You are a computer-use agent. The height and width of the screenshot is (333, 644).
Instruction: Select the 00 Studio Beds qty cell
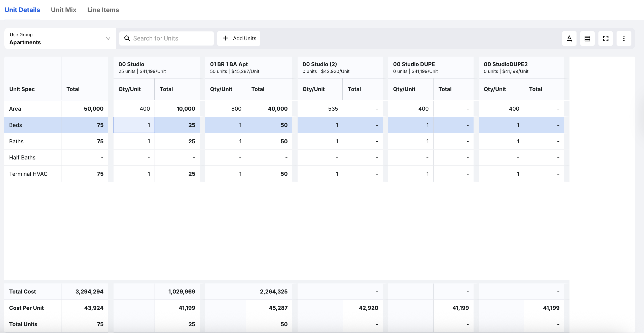click(134, 125)
